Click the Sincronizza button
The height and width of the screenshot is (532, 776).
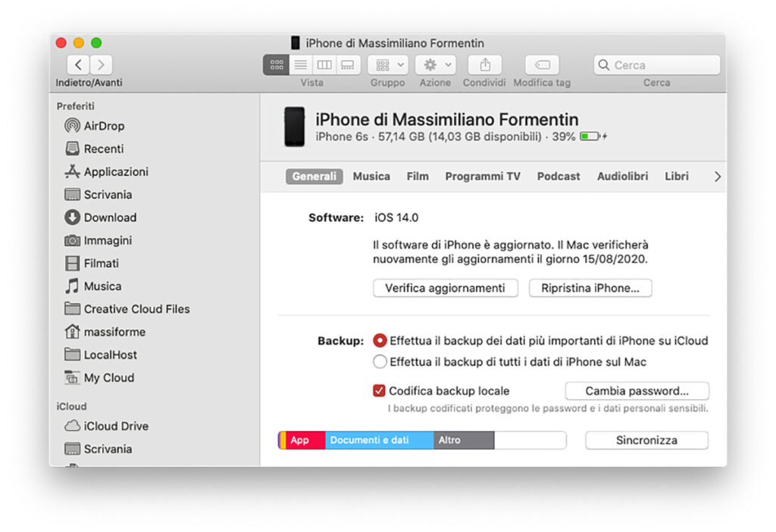[647, 440]
